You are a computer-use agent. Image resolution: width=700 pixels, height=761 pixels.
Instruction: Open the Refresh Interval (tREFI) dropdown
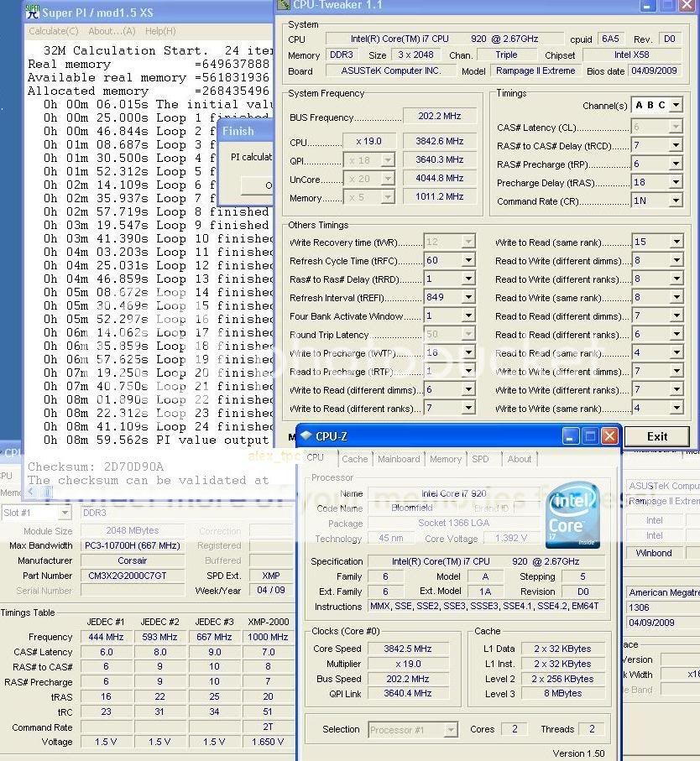[468, 297]
